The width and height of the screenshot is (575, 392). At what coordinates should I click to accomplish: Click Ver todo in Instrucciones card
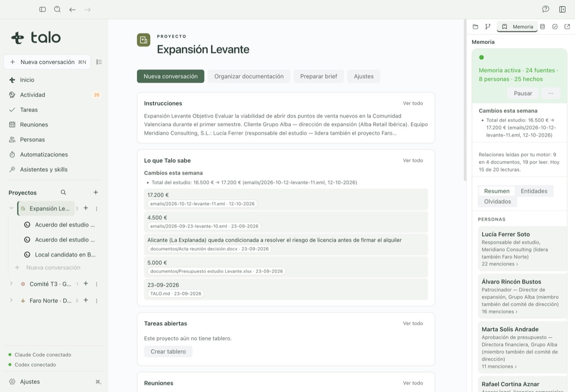click(413, 103)
